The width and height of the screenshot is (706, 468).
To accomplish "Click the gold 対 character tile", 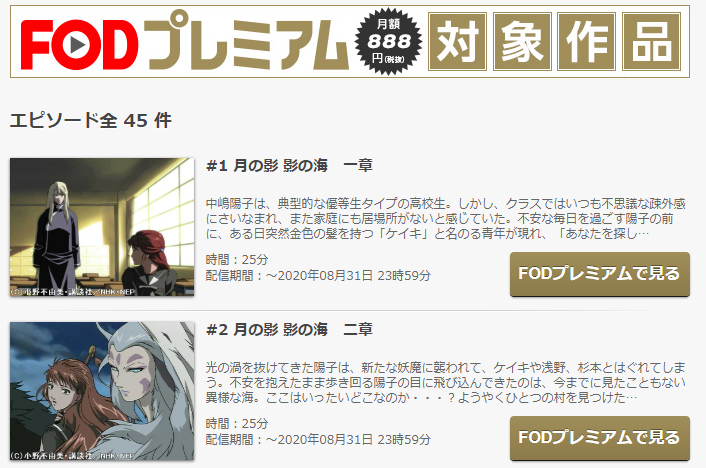I will (457, 42).
